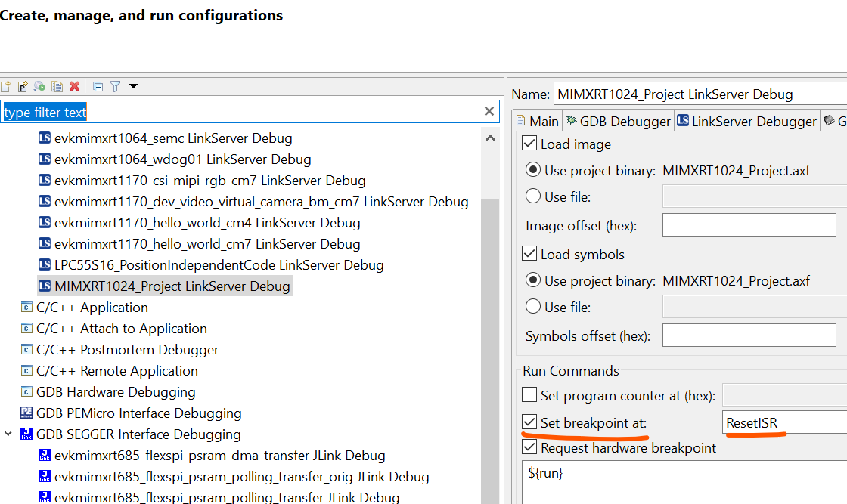
Task: Open the launch configuration filter
Action: (x=115, y=86)
